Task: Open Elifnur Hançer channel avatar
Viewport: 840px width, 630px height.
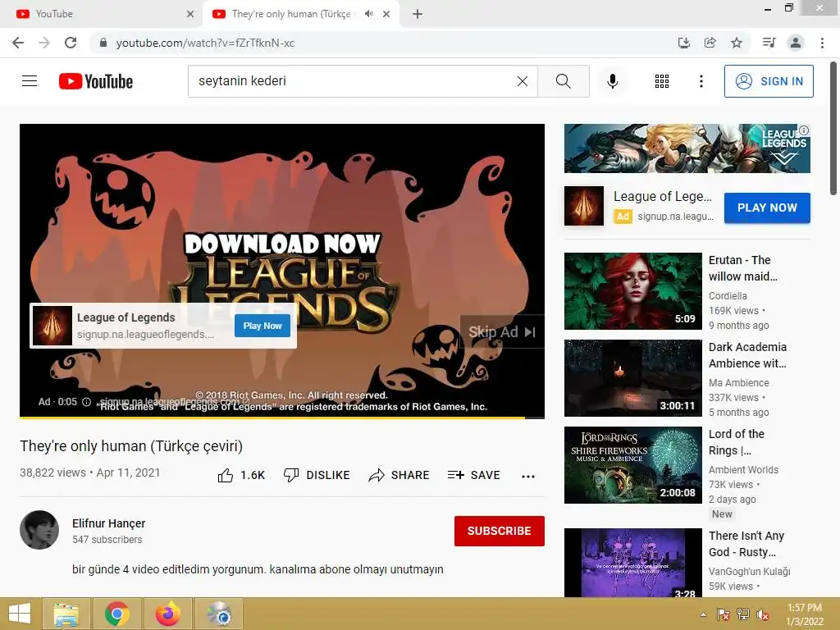Action: pyautogui.click(x=39, y=530)
